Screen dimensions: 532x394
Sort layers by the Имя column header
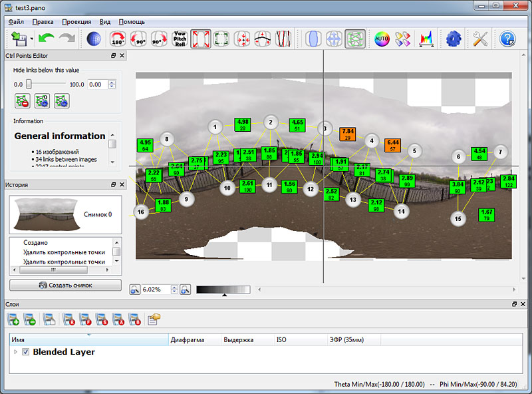click(89, 339)
